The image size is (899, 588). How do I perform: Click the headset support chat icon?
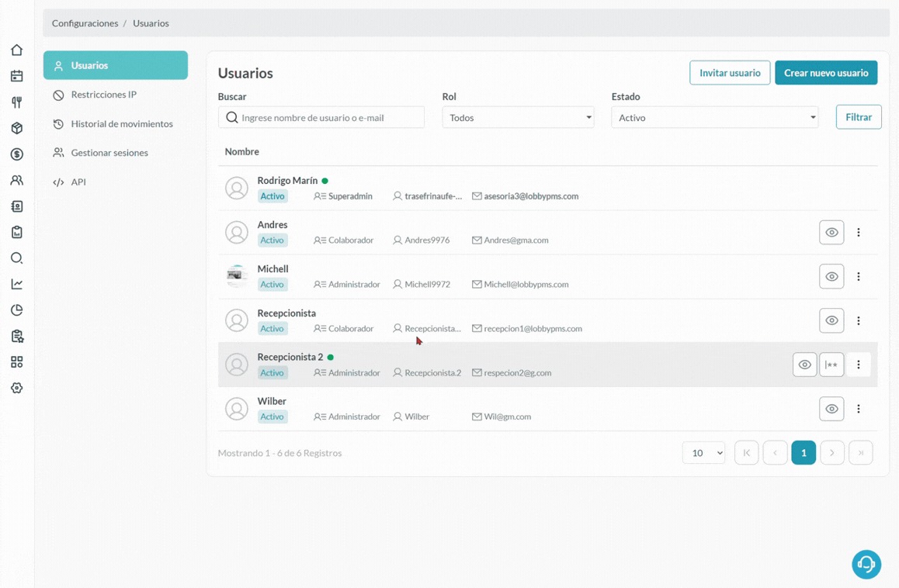coord(866,564)
